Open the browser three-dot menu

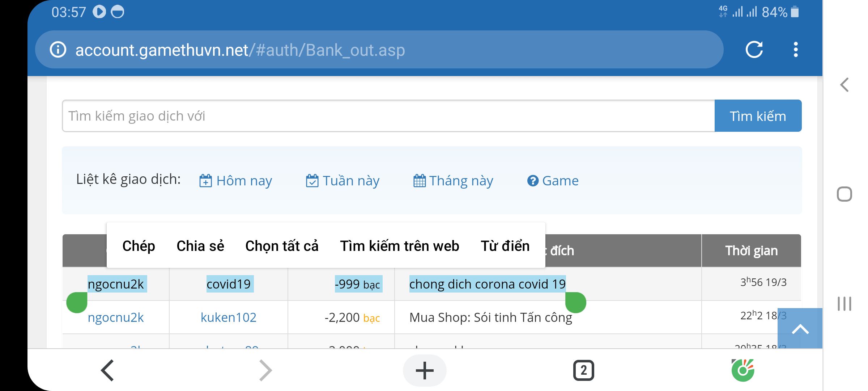pyautogui.click(x=796, y=50)
